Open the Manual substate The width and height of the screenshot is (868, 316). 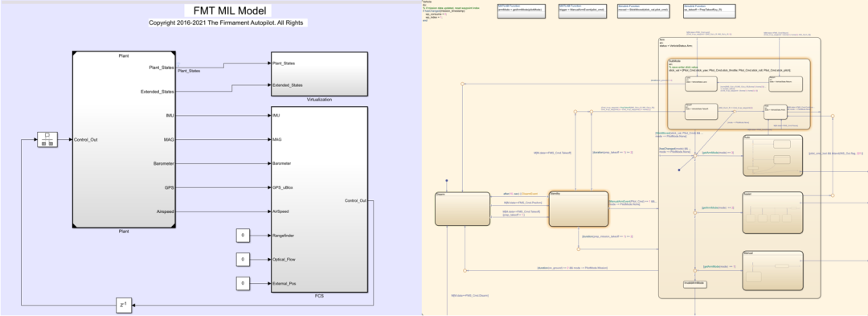[773, 271]
